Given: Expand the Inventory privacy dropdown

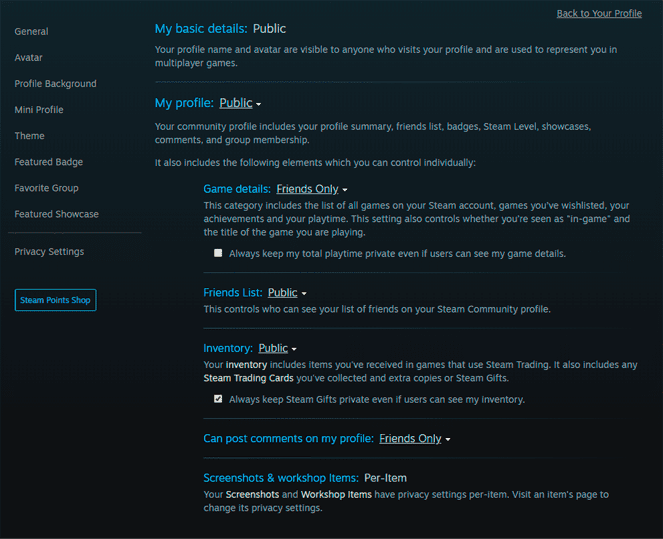Looking at the screenshot, I should (x=278, y=349).
